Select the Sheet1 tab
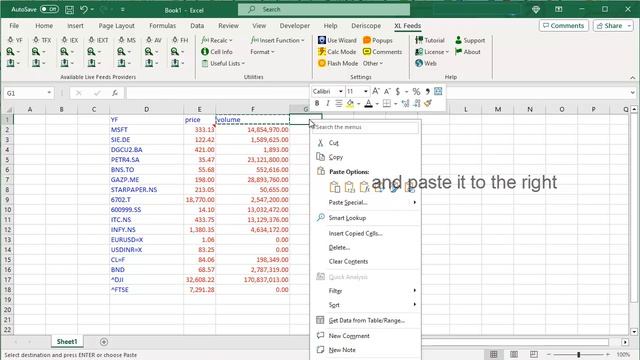The height and width of the screenshot is (360, 640). click(67, 342)
